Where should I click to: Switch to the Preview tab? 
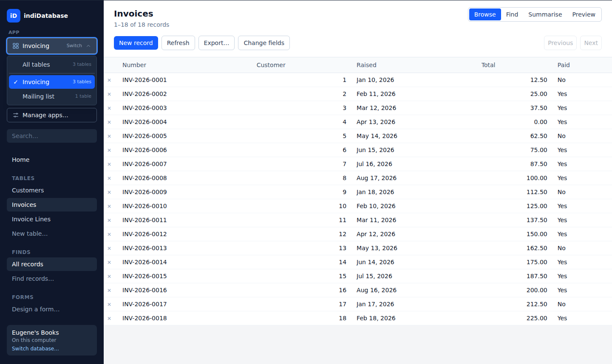pyautogui.click(x=584, y=14)
